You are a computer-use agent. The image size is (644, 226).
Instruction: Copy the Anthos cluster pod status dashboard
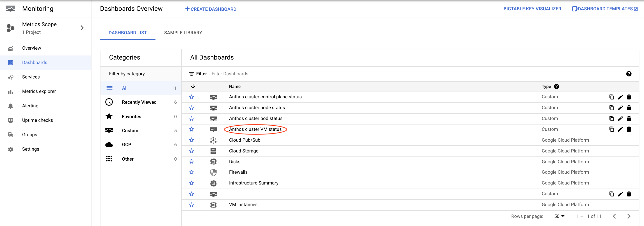point(612,119)
